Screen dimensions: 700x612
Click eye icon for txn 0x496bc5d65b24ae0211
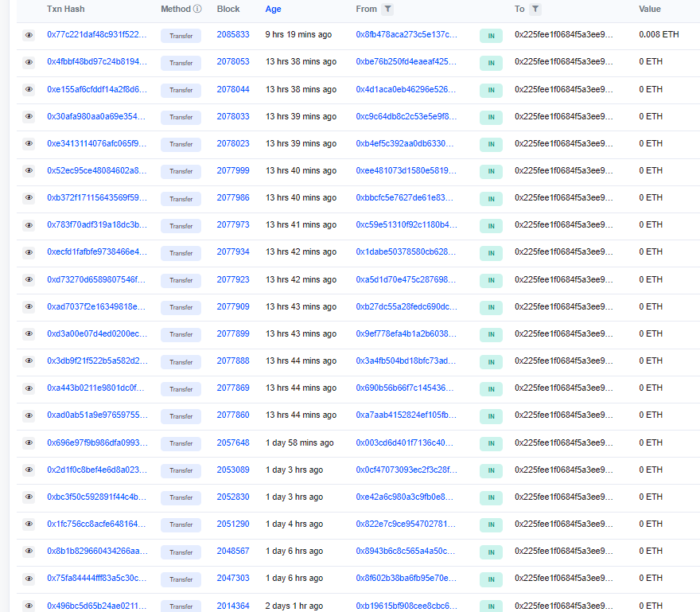[x=29, y=606]
